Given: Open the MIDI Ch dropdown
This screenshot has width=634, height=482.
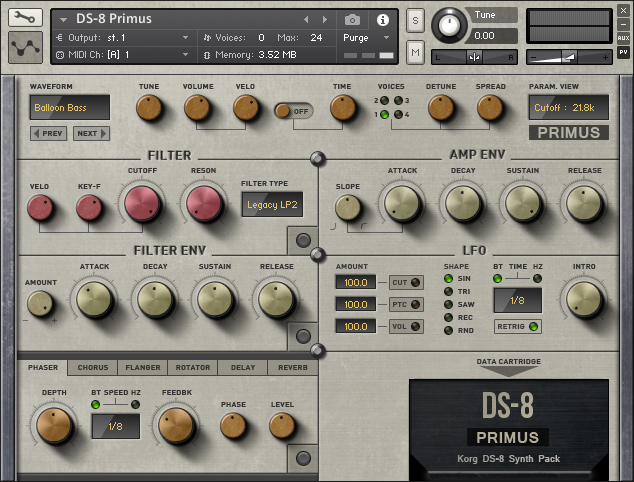Looking at the screenshot, I should 123,55.
